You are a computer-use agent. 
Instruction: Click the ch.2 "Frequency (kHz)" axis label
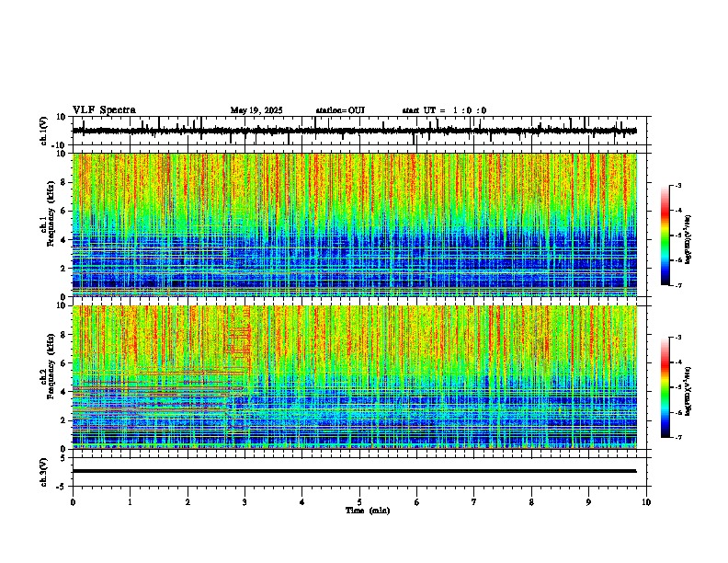pyautogui.click(x=51, y=367)
